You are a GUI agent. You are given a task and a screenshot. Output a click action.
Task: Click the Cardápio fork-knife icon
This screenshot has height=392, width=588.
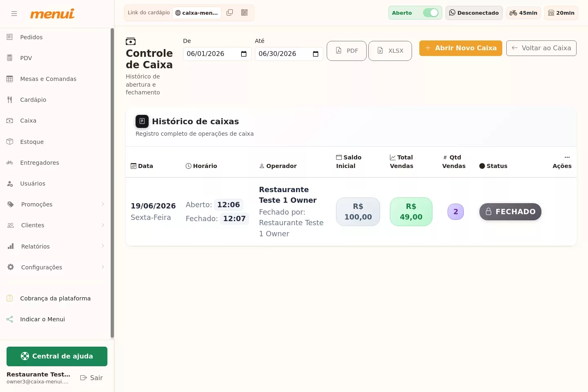coord(10,100)
